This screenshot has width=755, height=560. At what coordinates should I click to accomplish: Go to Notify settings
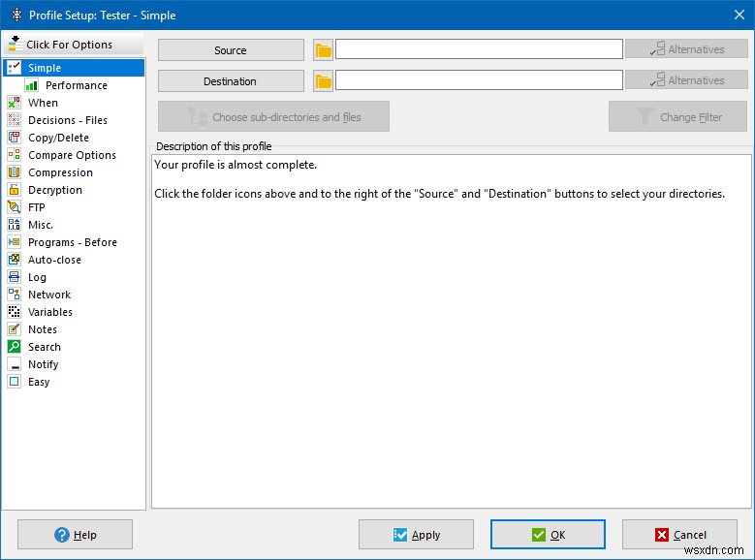pyautogui.click(x=43, y=364)
